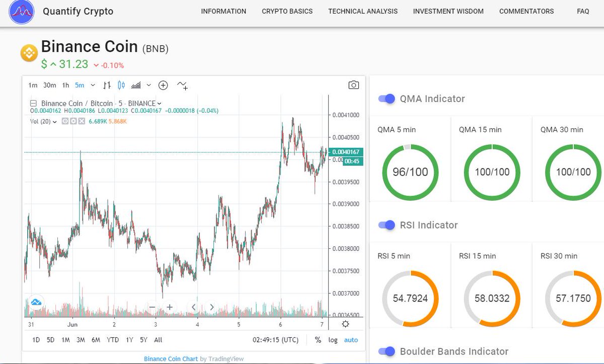Set the chart range to All
The width and height of the screenshot is (604, 364).
158,340
